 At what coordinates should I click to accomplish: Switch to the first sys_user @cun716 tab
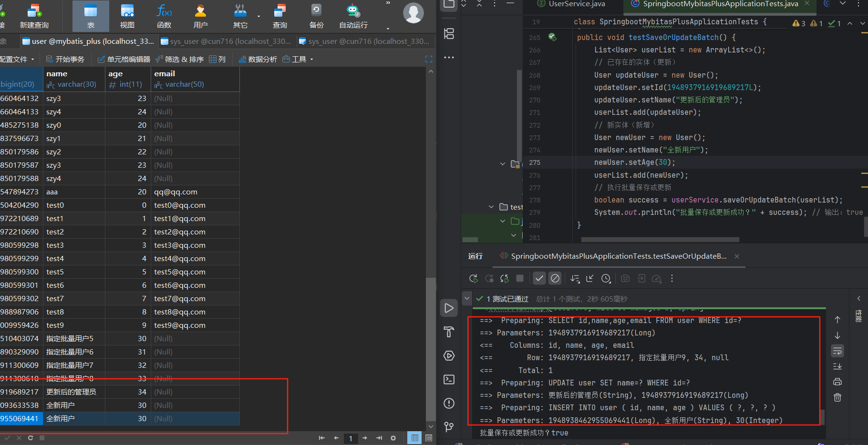point(226,41)
